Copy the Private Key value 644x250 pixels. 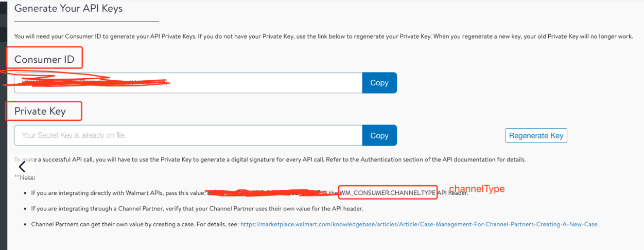tap(379, 135)
